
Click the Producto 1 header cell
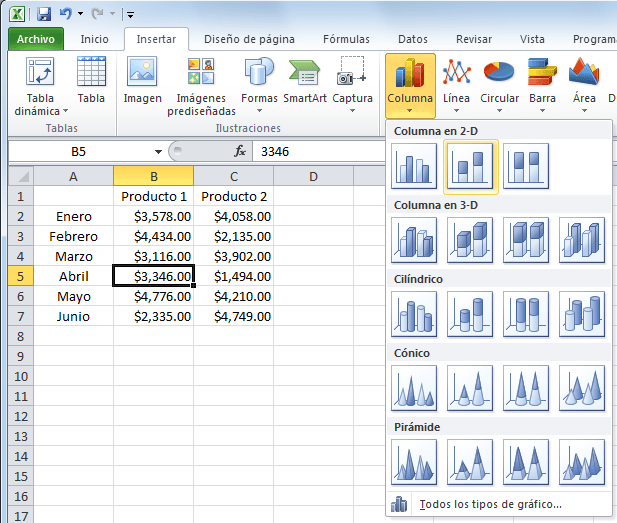154,196
